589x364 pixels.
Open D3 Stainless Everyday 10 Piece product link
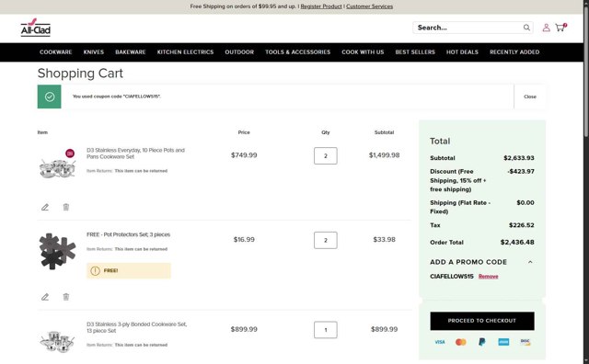coord(135,154)
